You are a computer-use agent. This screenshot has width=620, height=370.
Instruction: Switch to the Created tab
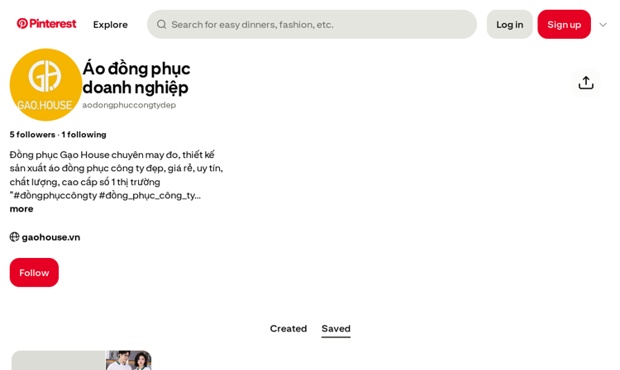click(288, 328)
